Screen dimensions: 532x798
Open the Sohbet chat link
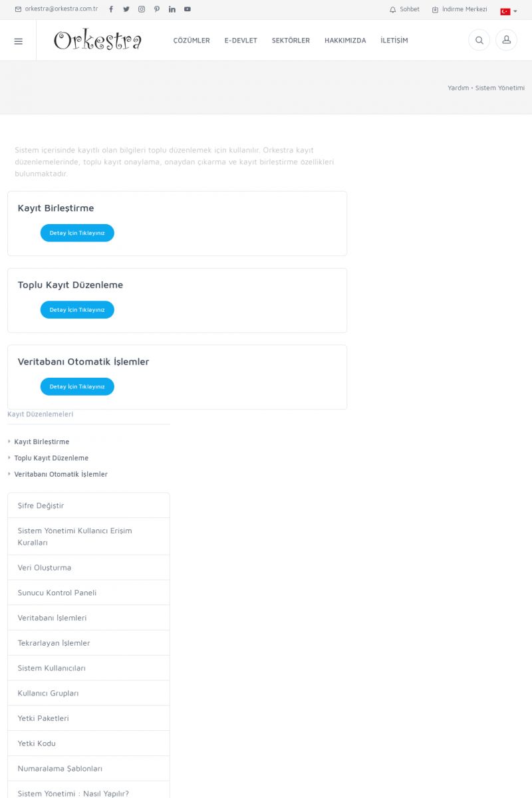pyautogui.click(x=404, y=9)
